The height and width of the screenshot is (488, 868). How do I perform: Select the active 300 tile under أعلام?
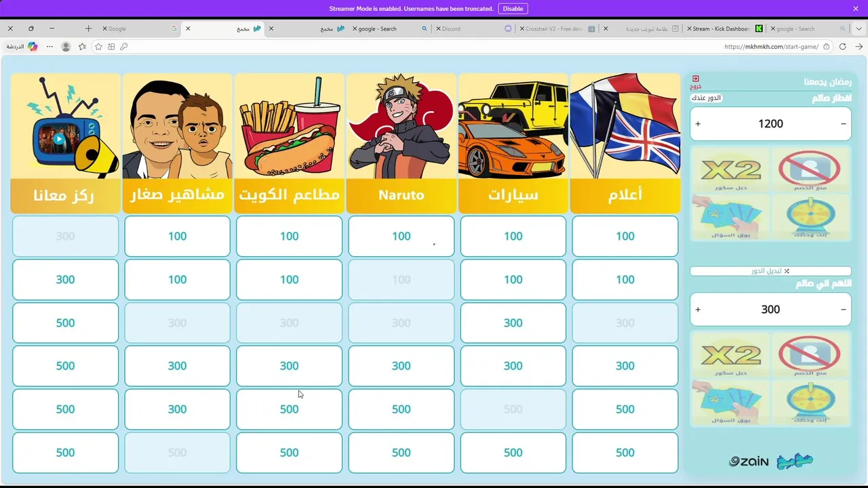[625, 366]
